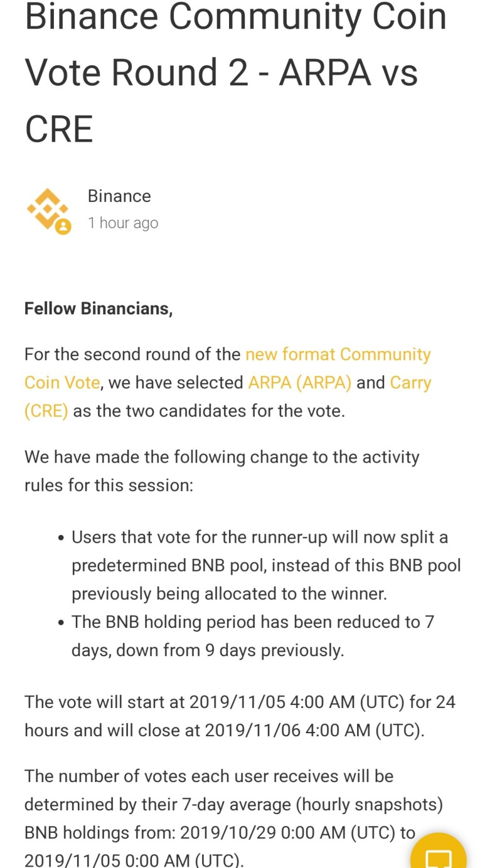Open the "new format Community" link
Viewport: 485px width, 868px height.
click(338, 354)
